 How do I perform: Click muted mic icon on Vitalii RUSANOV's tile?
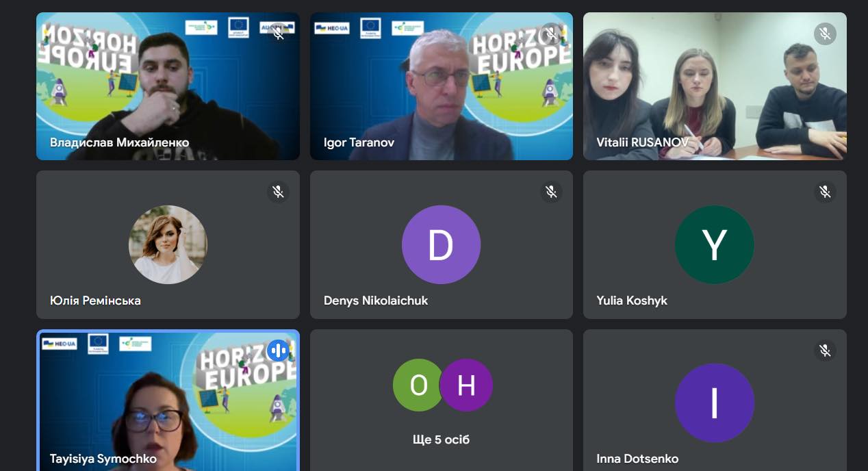pos(825,34)
